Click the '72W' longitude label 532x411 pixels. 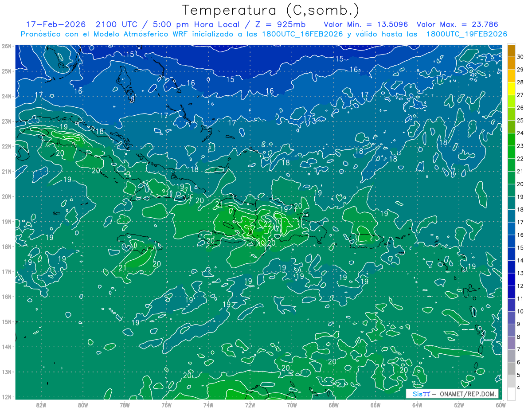click(250, 405)
